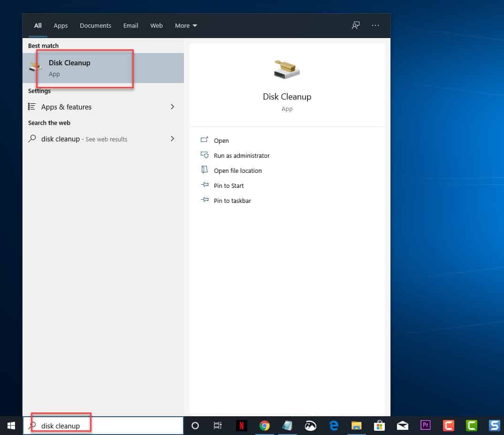Image resolution: width=504 pixels, height=435 pixels.
Task: Open the Mail app from the taskbar
Action: pyautogui.click(x=403, y=426)
